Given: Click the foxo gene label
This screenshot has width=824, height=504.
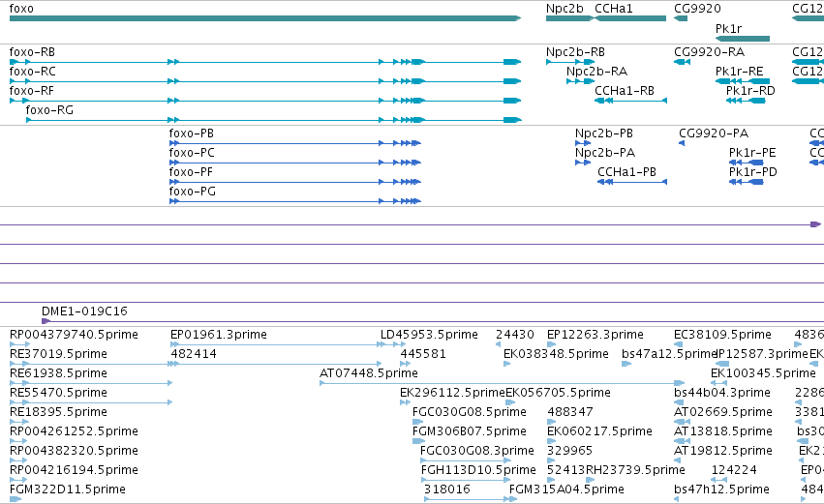Looking at the screenshot, I should [x=21, y=9].
